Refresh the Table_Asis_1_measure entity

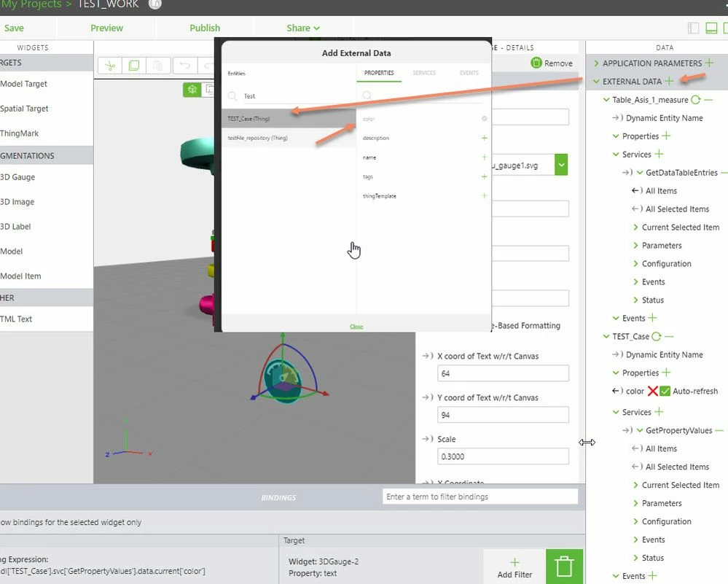click(695, 99)
